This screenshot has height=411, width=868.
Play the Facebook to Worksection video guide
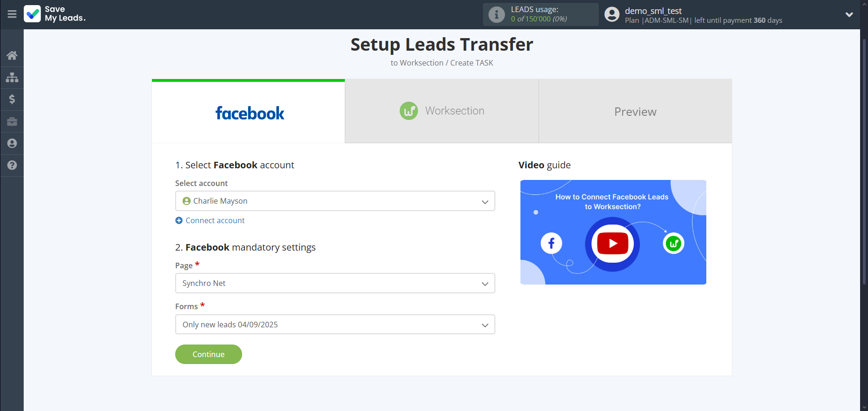612,243
